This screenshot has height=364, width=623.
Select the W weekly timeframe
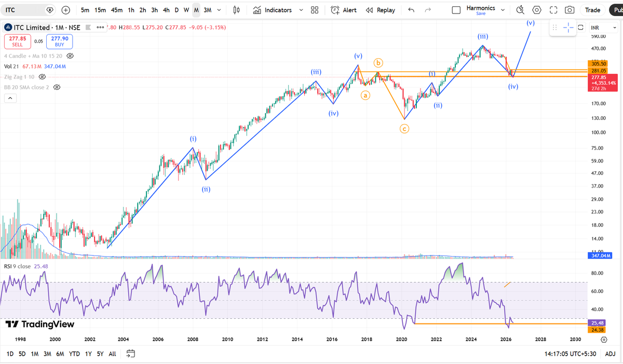(186, 10)
